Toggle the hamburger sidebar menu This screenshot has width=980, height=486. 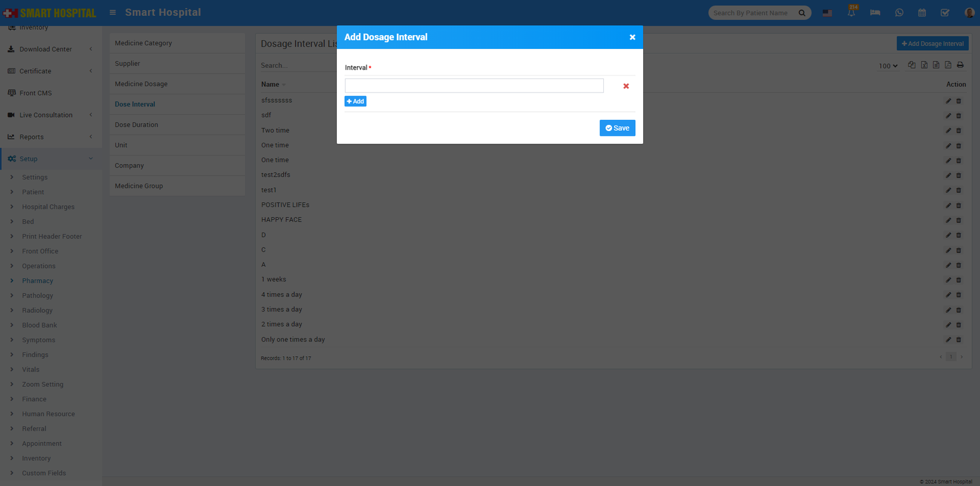(x=113, y=12)
